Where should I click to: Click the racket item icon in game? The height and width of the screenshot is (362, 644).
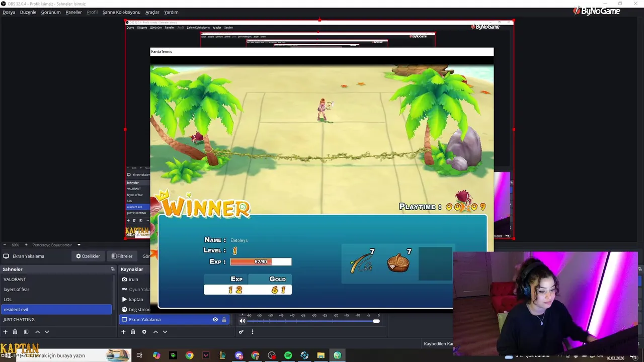pos(361,263)
